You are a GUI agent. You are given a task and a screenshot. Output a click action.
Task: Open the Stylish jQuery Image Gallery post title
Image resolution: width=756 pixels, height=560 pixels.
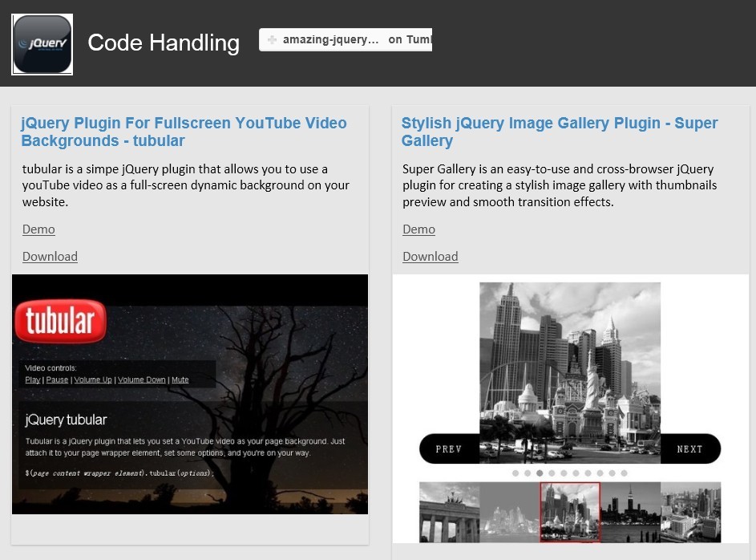(560, 132)
